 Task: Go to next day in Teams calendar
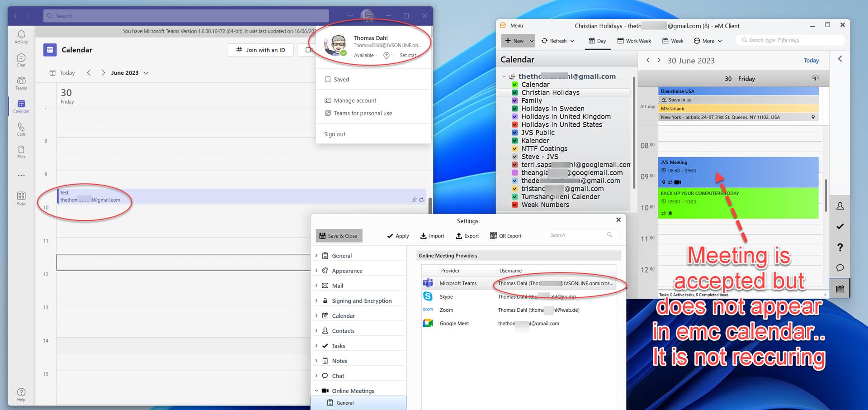(103, 73)
